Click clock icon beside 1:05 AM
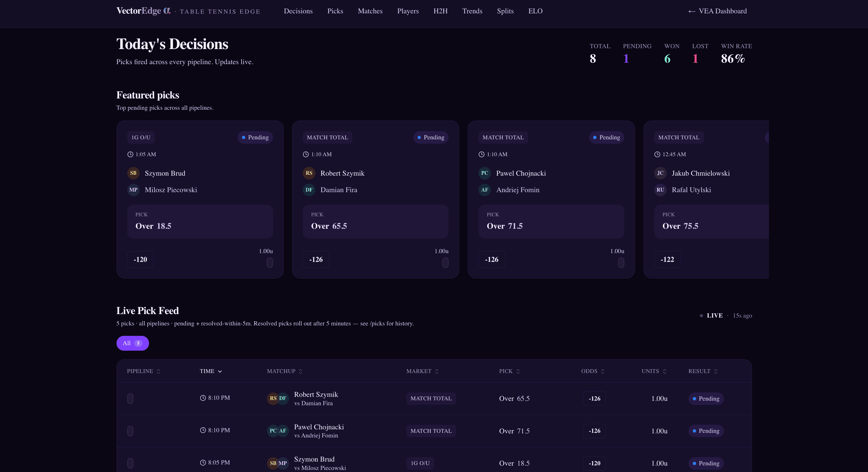868x472 pixels. pyautogui.click(x=130, y=154)
